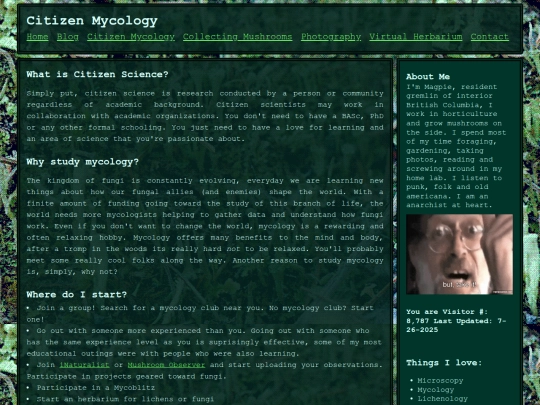Image resolution: width=540 pixels, height=405 pixels.
Task: Select the Mycology list item in sidebar
Action: pyautogui.click(x=436, y=390)
